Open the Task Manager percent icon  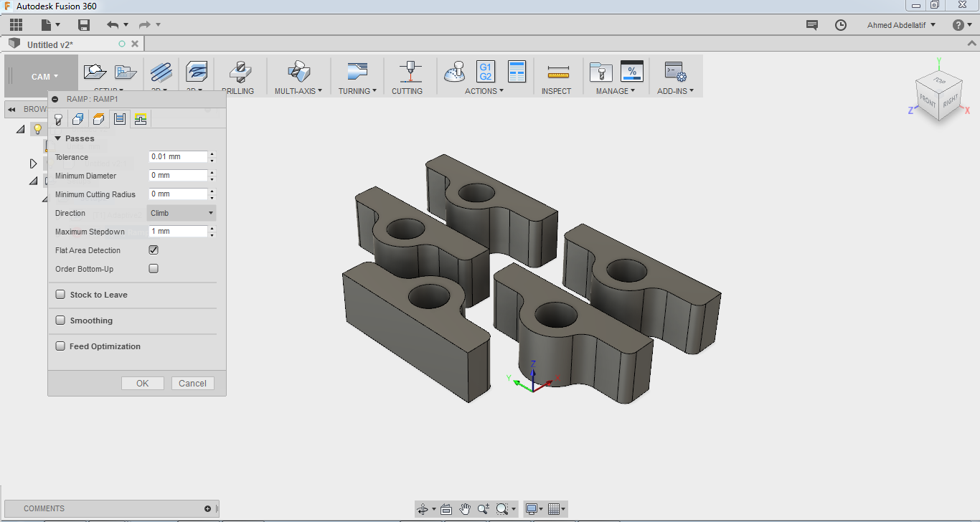click(631, 71)
